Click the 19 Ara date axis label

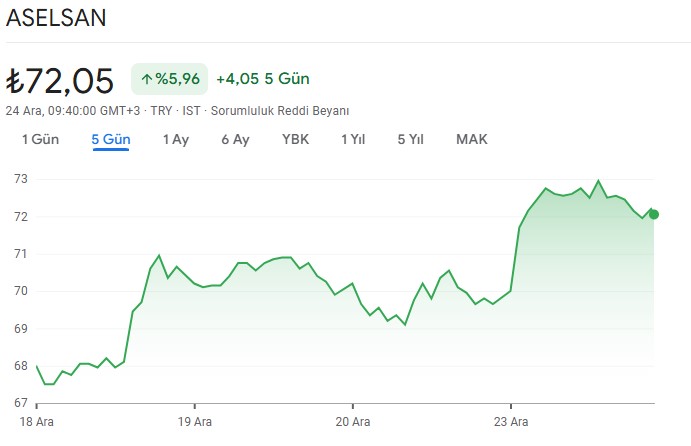click(195, 422)
